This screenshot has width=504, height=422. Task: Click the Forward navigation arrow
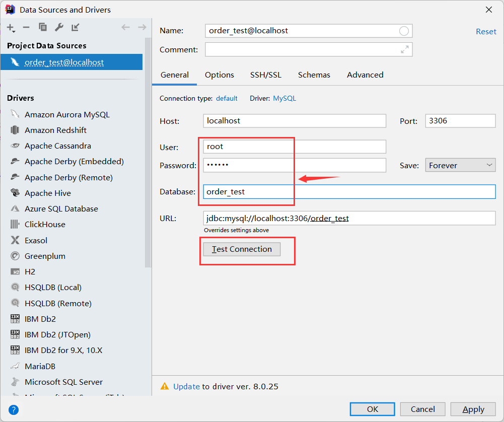(x=142, y=27)
